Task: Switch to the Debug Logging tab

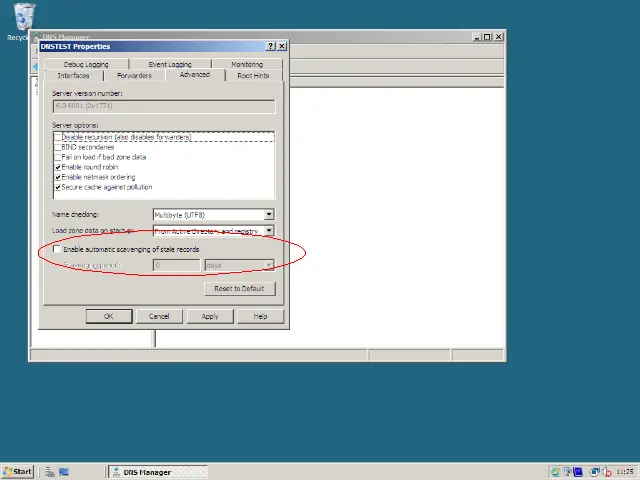Action: 86,64
